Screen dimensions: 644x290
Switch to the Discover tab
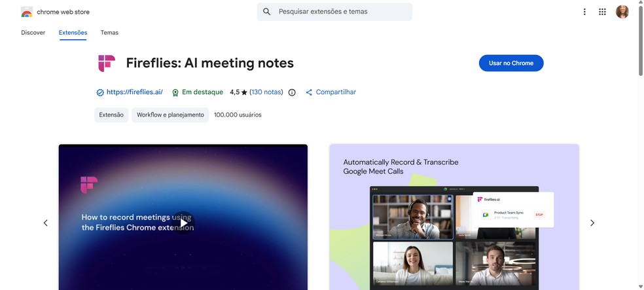(33, 33)
